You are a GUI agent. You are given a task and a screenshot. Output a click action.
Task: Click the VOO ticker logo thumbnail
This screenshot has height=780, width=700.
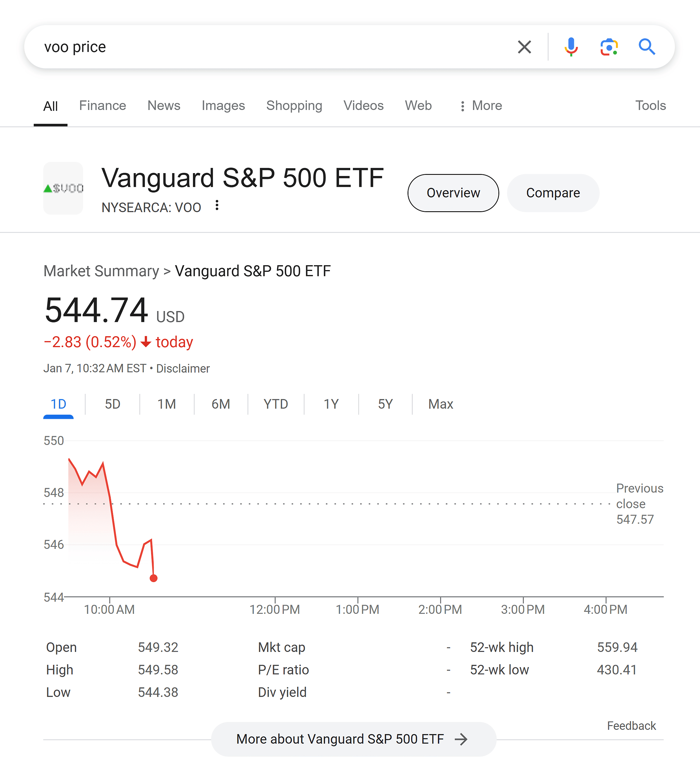(x=63, y=188)
